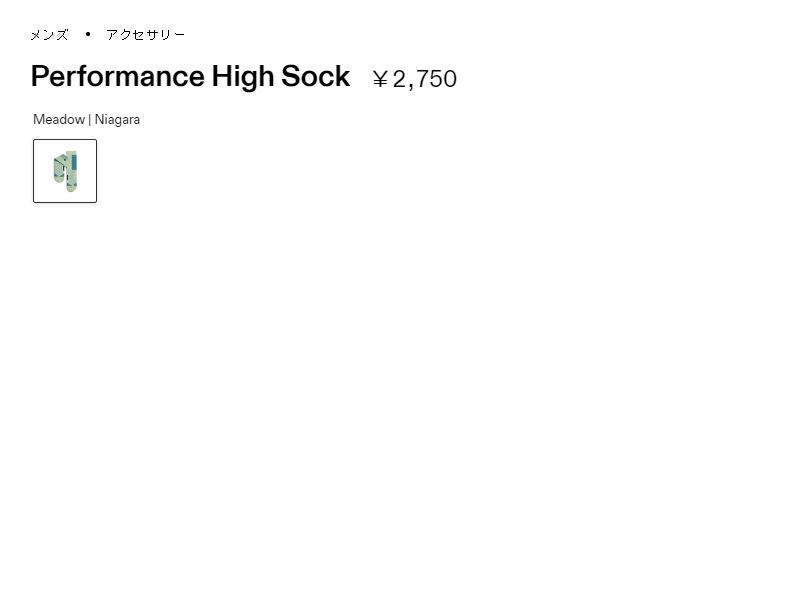Click the blue patch on the sock thumbnail
800x600 pixels.
(72, 162)
